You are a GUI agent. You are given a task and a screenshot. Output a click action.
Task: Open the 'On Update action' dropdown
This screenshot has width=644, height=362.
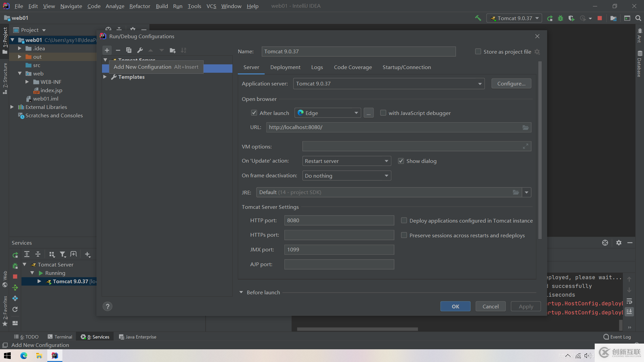tap(346, 161)
